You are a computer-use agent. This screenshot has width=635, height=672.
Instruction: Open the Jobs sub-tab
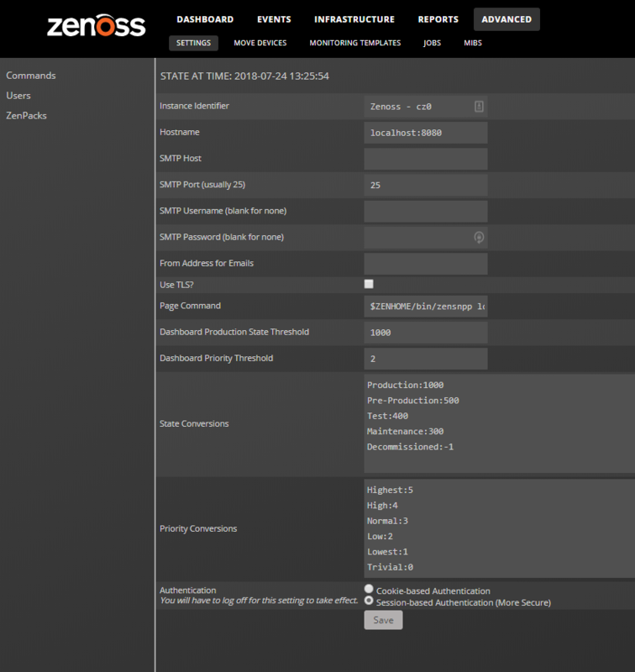(x=432, y=43)
